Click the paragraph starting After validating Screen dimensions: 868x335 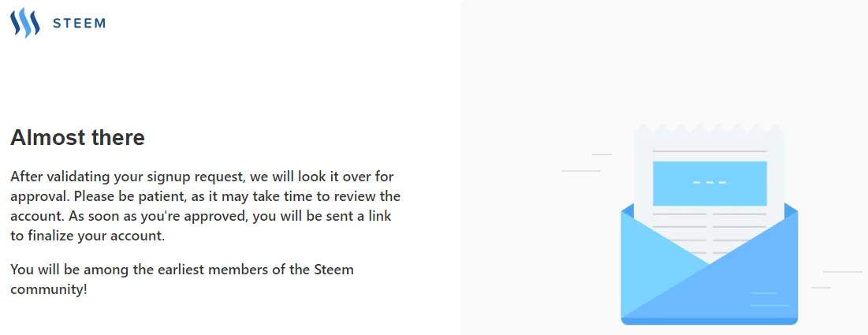coord(206,207)
